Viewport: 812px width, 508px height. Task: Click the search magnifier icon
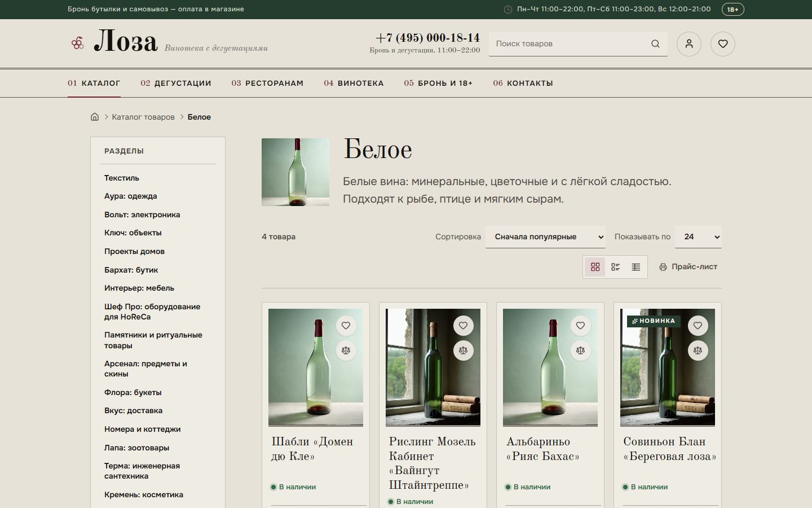[655, 44]
